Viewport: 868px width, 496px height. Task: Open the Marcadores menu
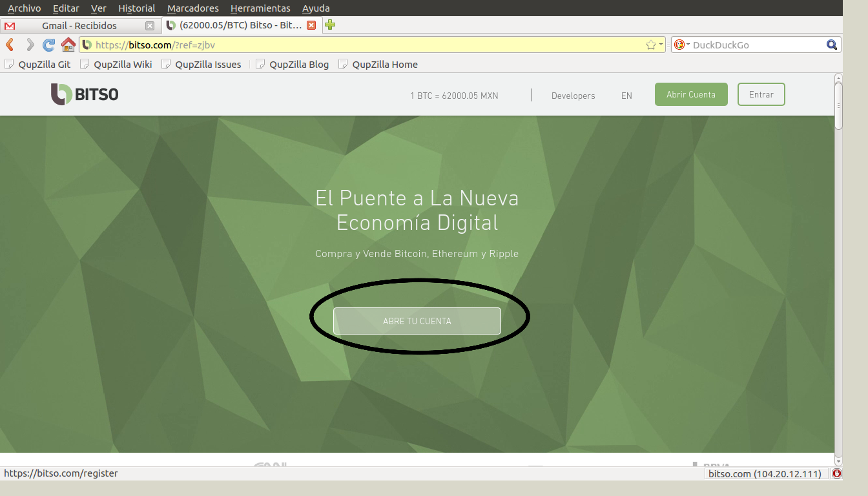coord(193,8)
